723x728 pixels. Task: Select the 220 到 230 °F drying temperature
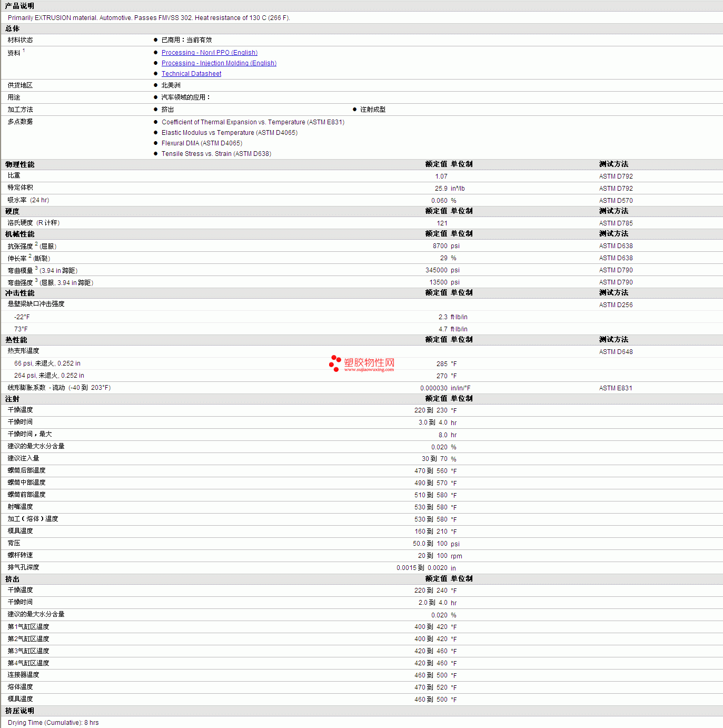pyautogui.click(x=435, y=410)
